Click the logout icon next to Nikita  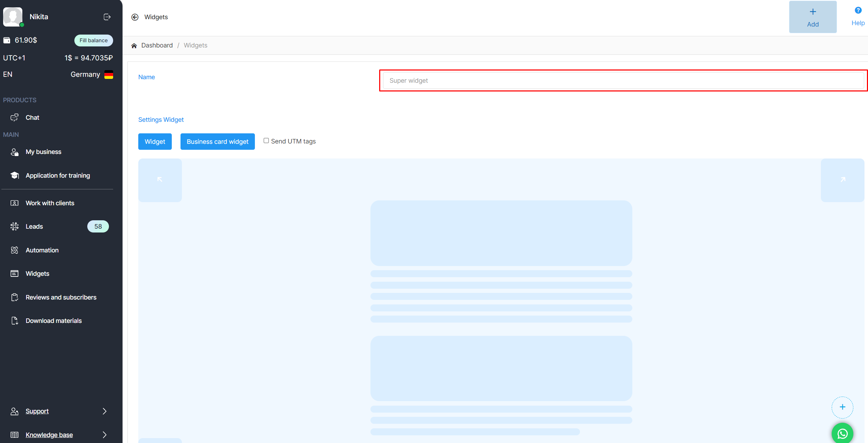107,17
